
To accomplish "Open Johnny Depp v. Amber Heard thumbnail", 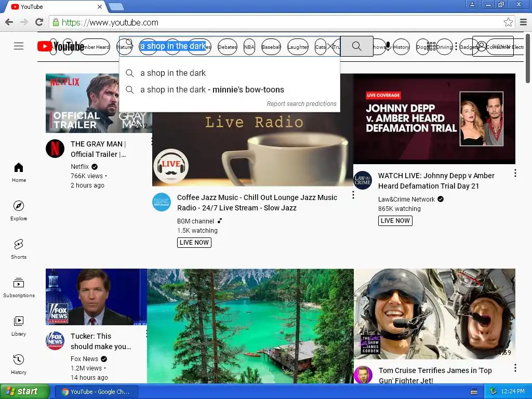I will tap(434, 119).
